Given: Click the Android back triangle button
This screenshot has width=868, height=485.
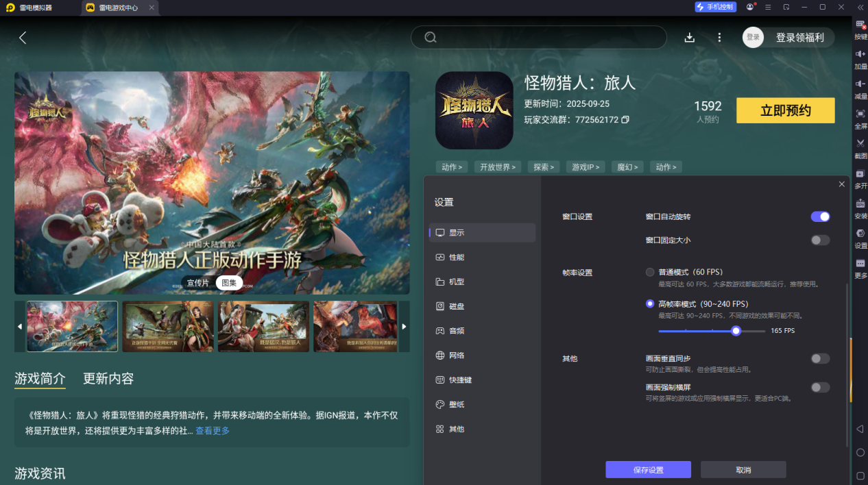Looking at the screenshot, I should pos(860,429).
